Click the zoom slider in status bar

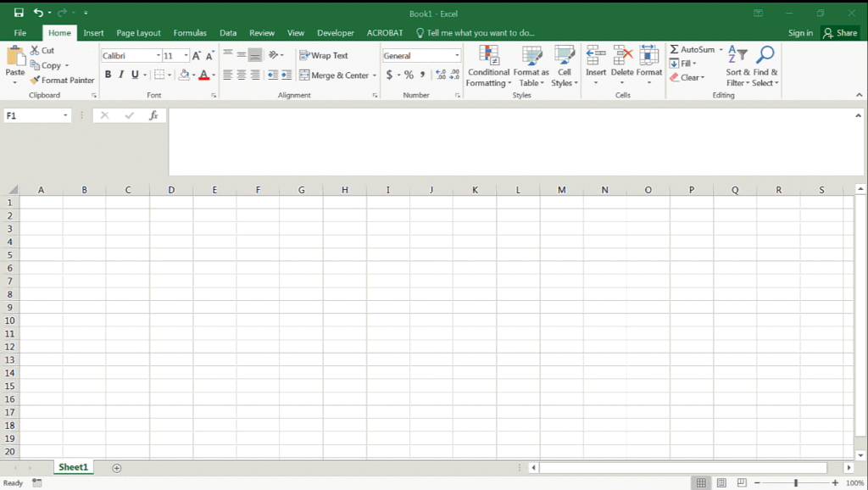pyautogui.click(x=795, y=482)
